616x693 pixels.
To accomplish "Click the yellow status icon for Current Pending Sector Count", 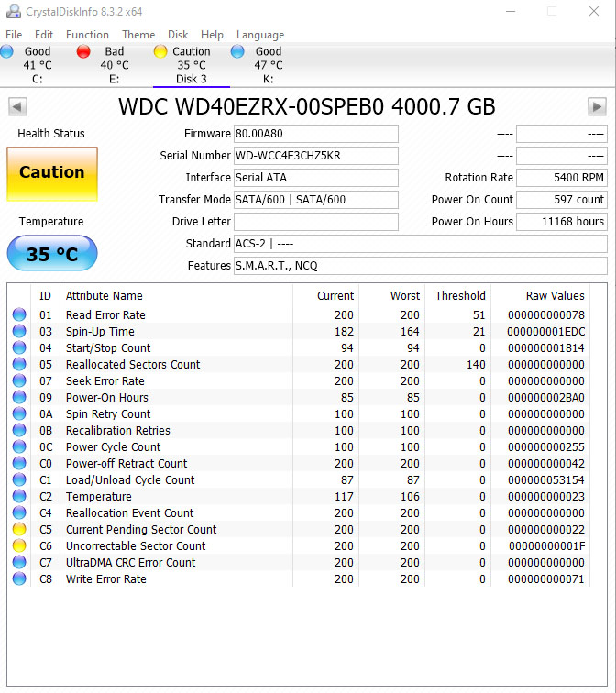I will 18,530.
